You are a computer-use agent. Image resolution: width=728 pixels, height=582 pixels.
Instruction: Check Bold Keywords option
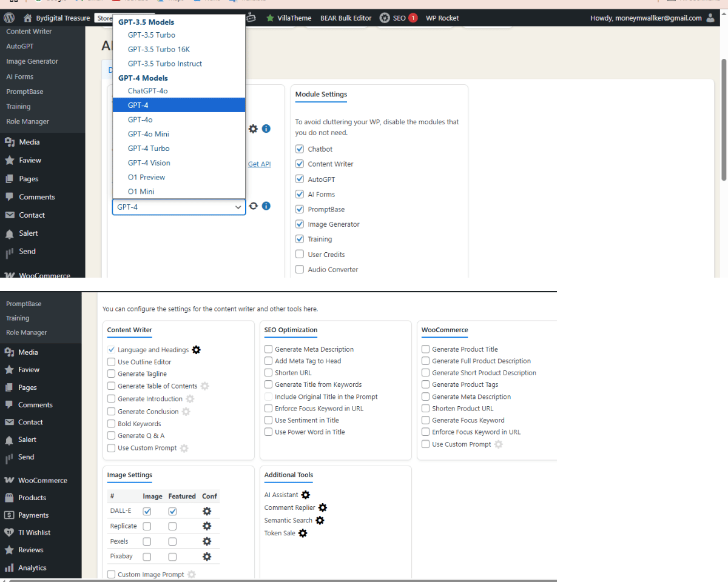pos(111,424)
